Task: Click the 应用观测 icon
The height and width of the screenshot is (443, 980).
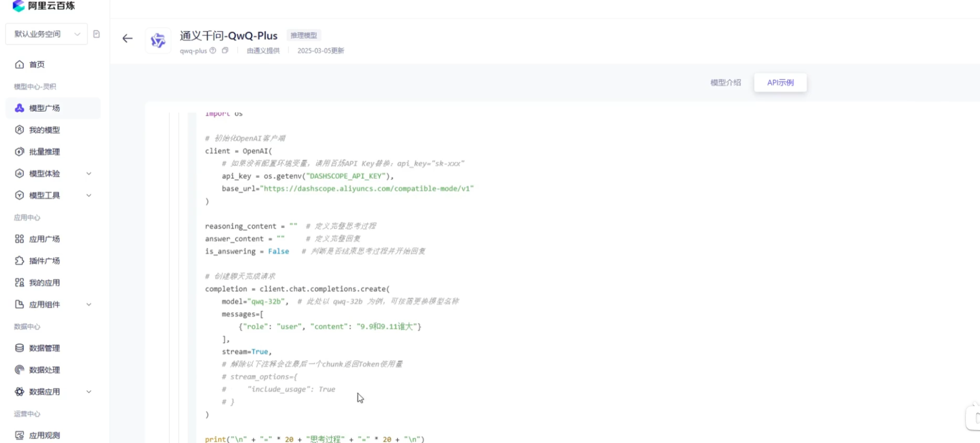Action: 20,435
